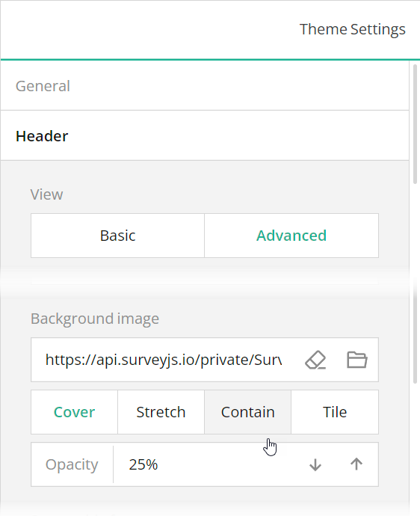Collapse the Header settings section
The image size is (420, 516).
coord(205,136)
